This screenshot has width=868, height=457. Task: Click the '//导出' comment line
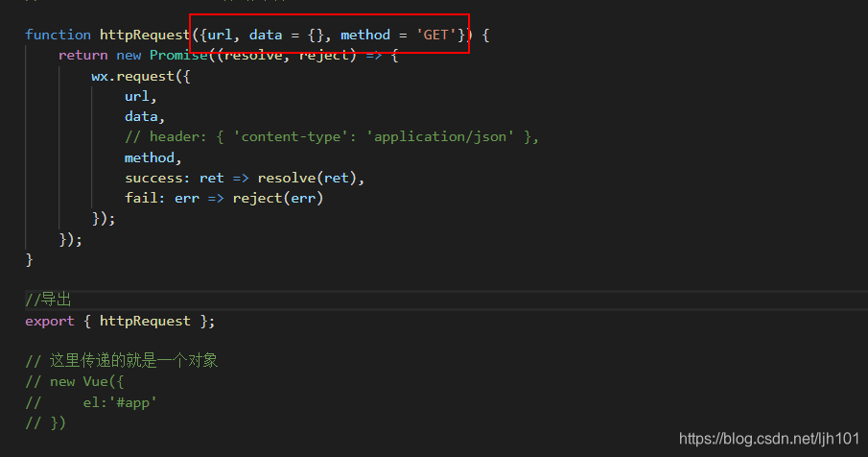(x=48, y=300)
